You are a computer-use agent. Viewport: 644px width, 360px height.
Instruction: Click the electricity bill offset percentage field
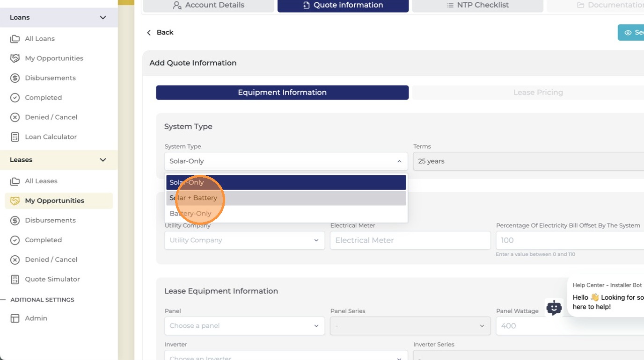570,240
